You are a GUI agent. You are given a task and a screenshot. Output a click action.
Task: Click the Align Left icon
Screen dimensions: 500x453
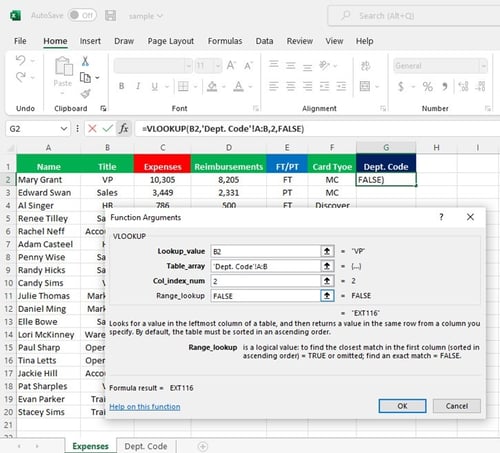tap(274, 86)
